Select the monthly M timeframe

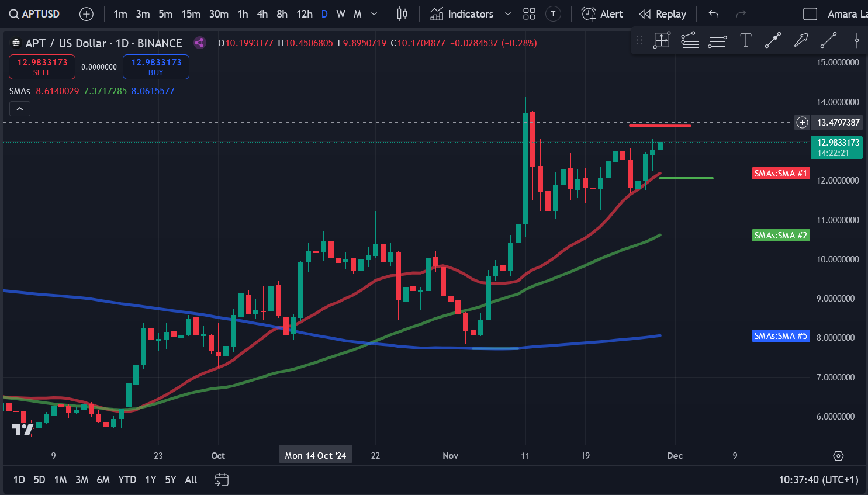point(358,14)
